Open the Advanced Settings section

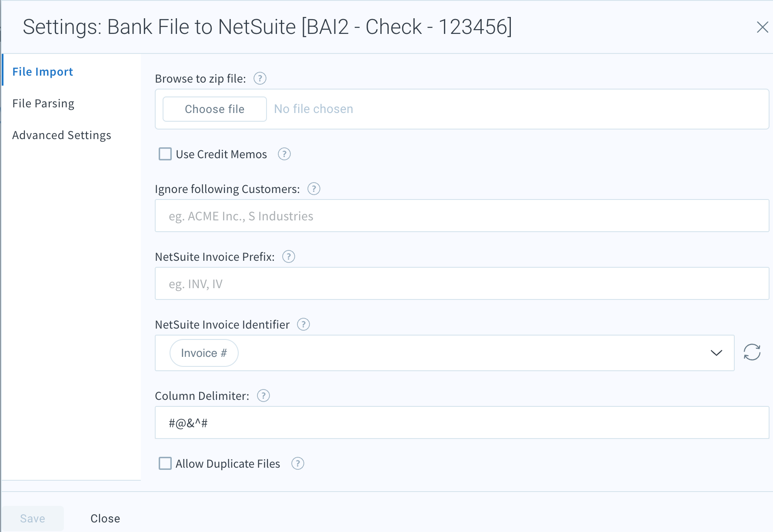pos(62,135)
